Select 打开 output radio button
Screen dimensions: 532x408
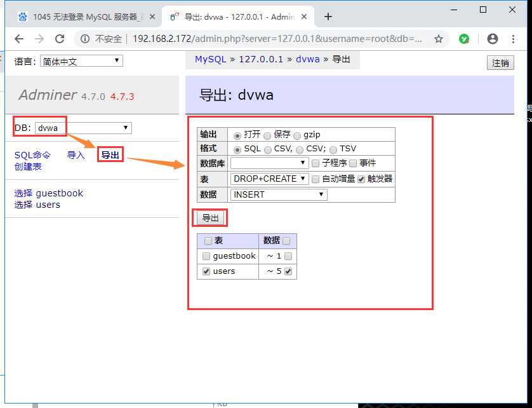tap(237, 135)
